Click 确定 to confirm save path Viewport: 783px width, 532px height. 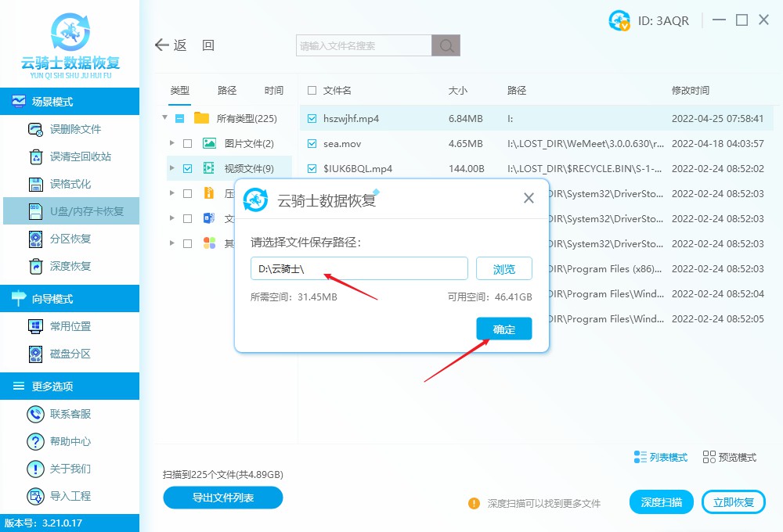tap(503, 329)
